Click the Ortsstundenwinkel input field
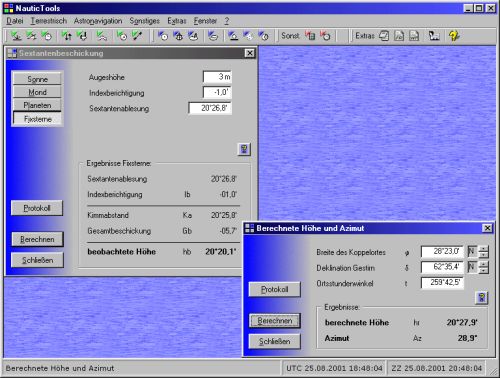This screenshot has height=378, width=500. pyautogui.click(x=442, y=283)
